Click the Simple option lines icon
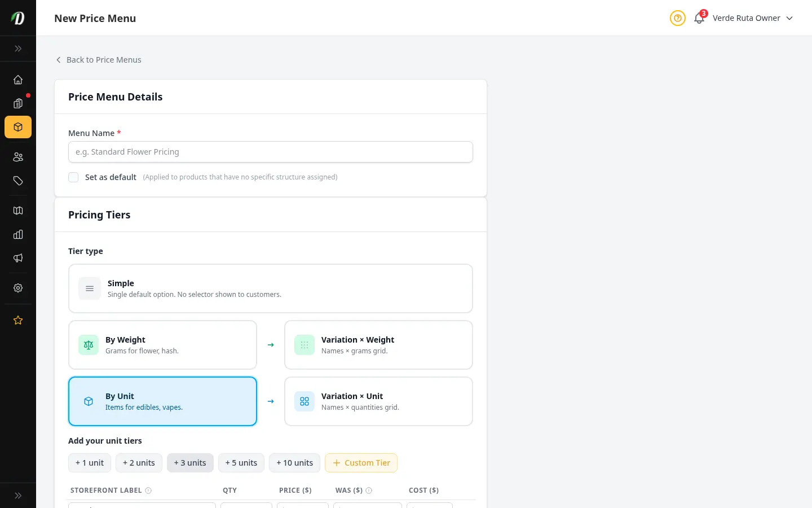The width and height of the screenshot is (812, 508). [90, 288]
